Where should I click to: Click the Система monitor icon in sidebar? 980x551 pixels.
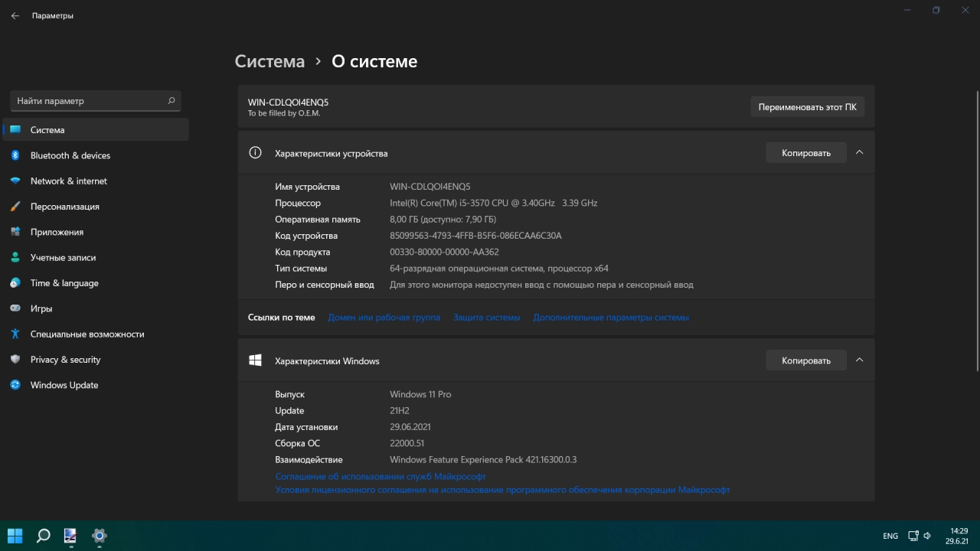pos(15,130)
